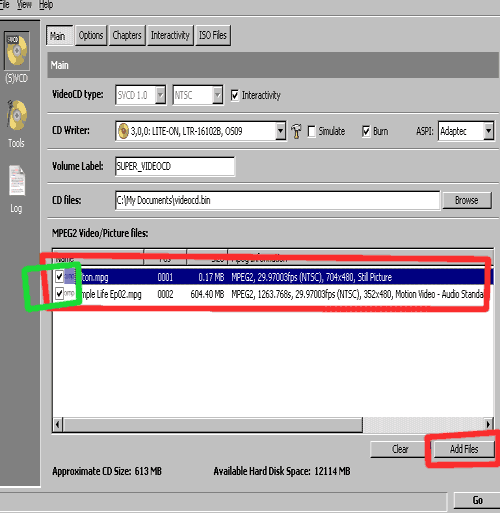The height and width of the screenshot is (513, 500).
Task: Click the file list horizontal scrollbar thumb
Action: pyautogui.click(x=213, y=425)
